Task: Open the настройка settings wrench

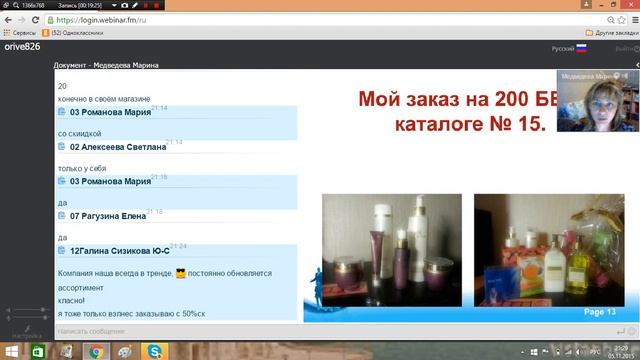Action: [27, 332]
